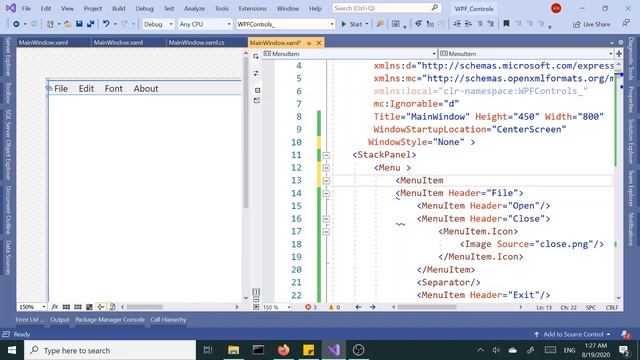Open the Build menu
The image size is (640, 360).
point(118,8)
